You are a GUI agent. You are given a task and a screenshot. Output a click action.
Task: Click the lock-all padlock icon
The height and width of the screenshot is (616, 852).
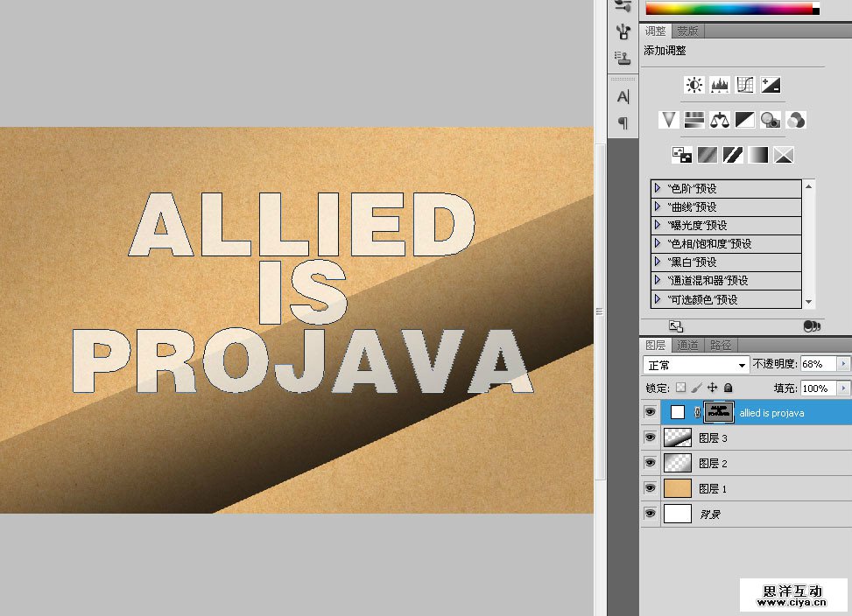(x=729, y=388)
